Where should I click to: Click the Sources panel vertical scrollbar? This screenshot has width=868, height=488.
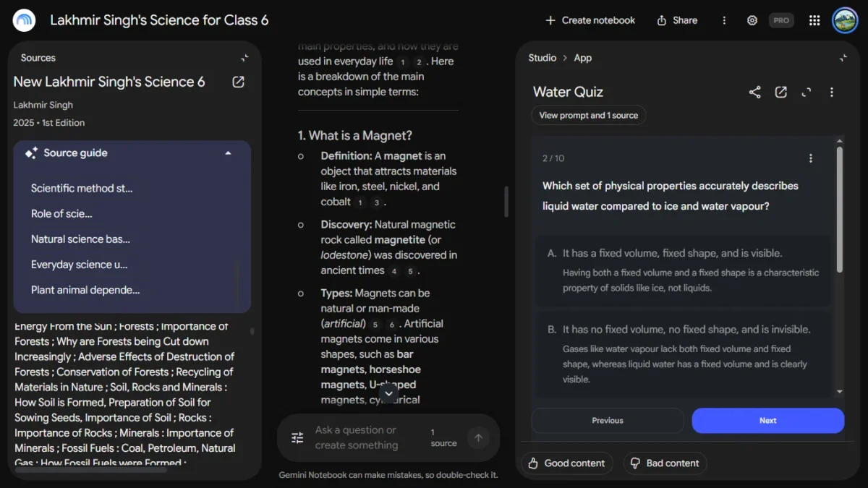[x=252, y=331]
